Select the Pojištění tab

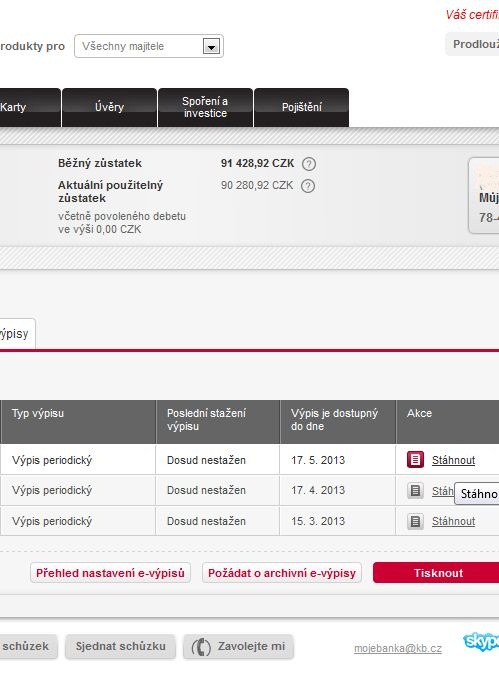[302, 107]
